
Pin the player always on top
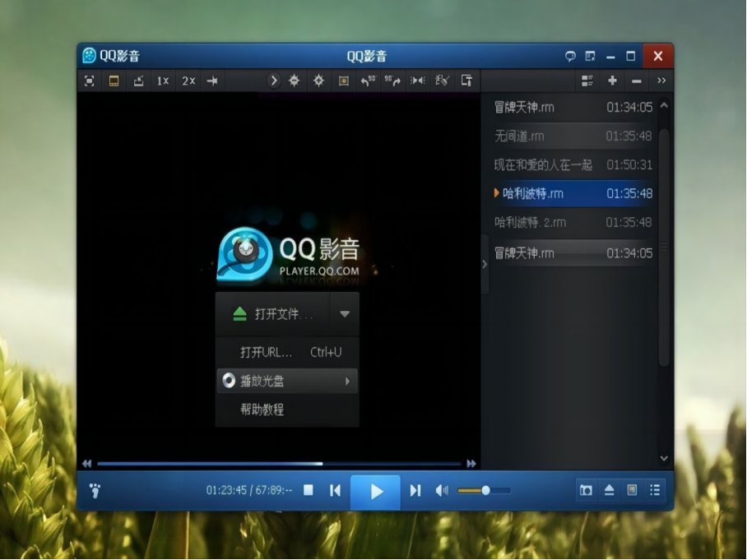pos(211,81)
